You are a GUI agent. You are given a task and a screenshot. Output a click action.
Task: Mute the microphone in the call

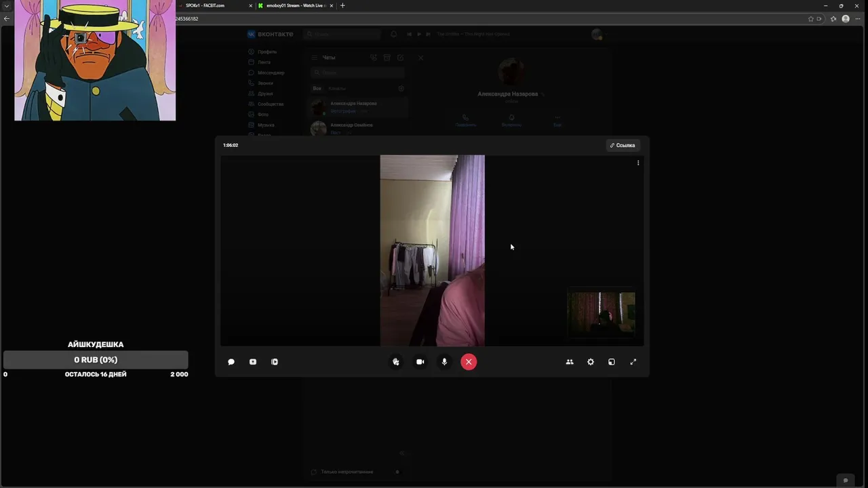[x=444, y=362]
